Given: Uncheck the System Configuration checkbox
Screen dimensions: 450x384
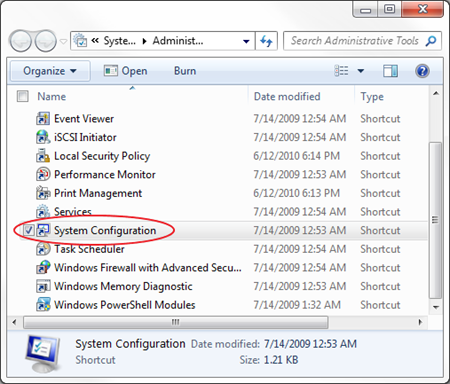Looking at the screenshot, I should tap(29, 230).
